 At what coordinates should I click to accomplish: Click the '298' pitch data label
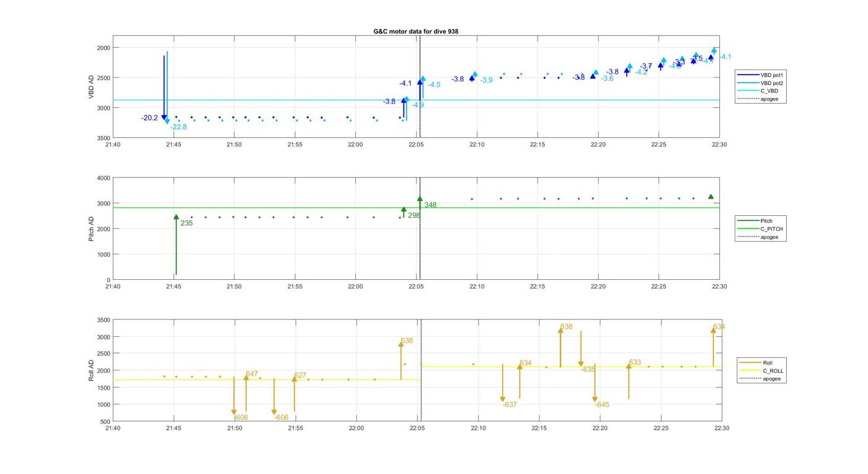pos(414,216)
